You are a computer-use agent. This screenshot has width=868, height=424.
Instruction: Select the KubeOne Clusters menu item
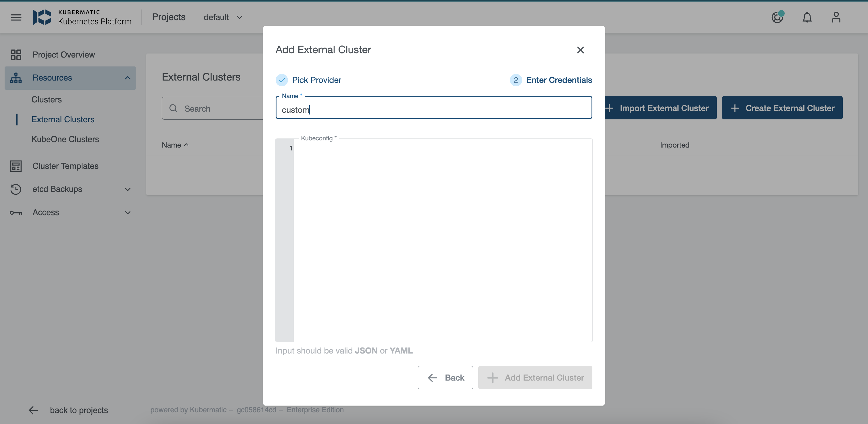[x=65, y=139]
